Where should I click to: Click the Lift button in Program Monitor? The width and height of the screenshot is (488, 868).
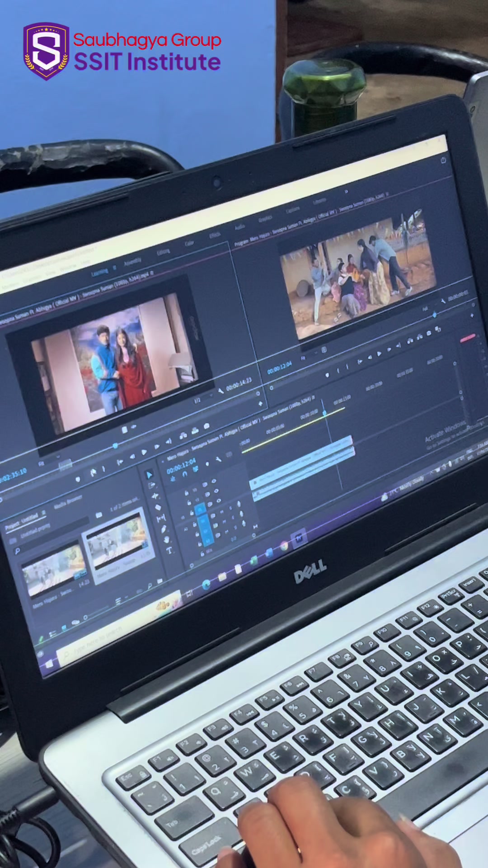[410, 340]
